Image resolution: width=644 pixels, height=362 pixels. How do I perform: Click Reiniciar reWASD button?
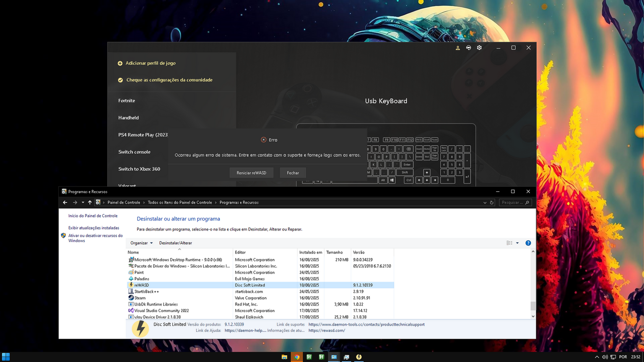[251, 173]
